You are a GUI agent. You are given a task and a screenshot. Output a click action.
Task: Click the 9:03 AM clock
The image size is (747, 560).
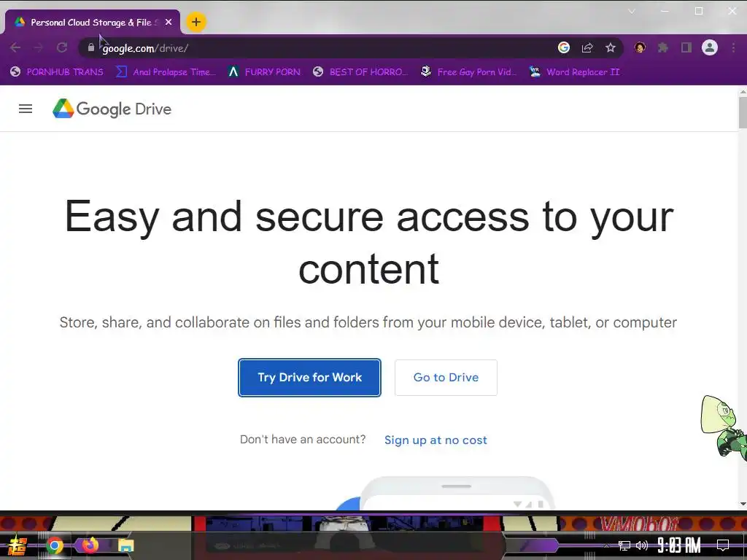[679, 545]
